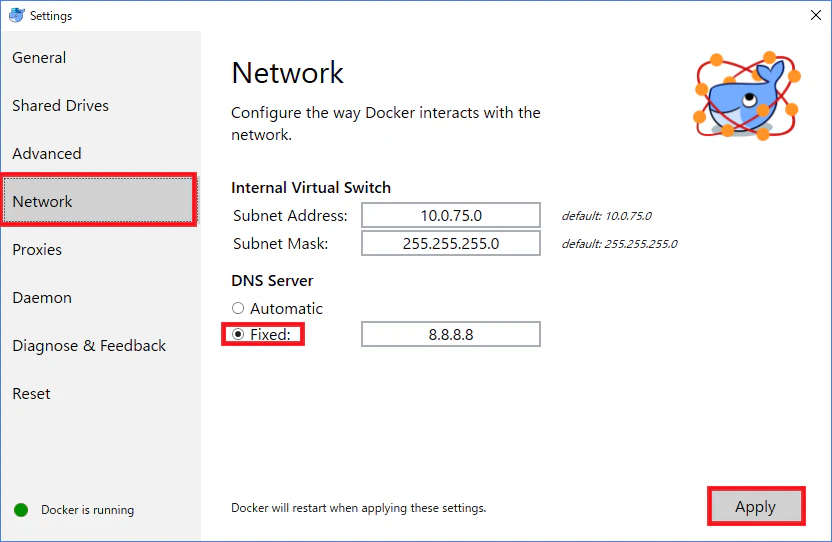The height and width of the screenshot is (542, 832).
Task: Close the Settings window
Action: 816,15
